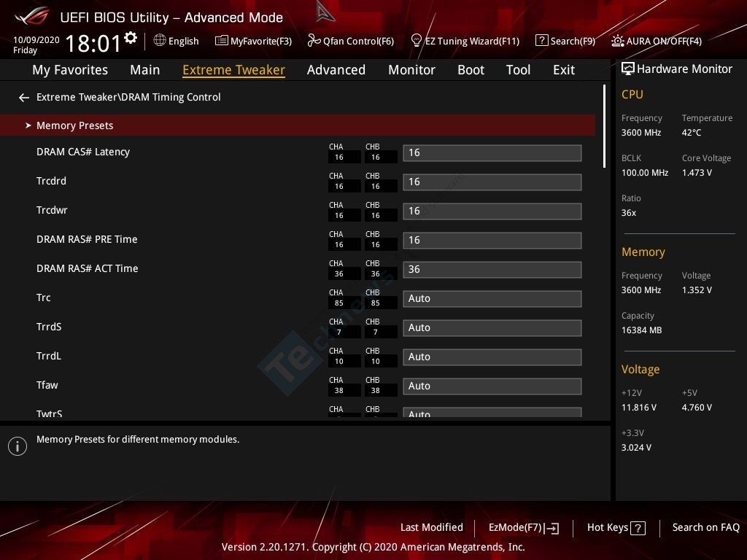Switch to the Boot tab
The image size is (747, 560).
[x=471, y=70]
